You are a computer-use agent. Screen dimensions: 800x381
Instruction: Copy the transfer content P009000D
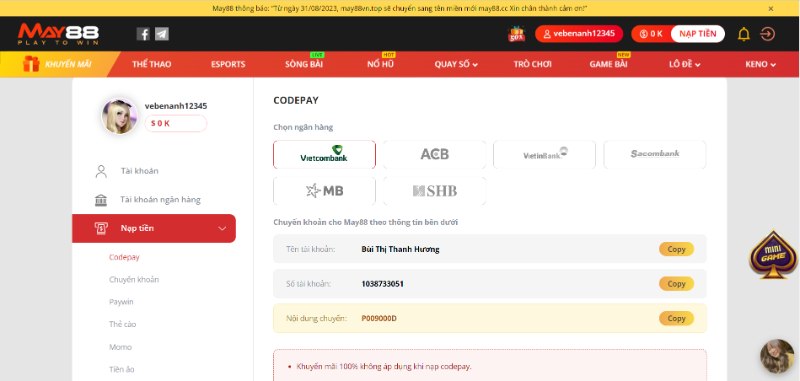pyautogui.click(x=676, y=318)
